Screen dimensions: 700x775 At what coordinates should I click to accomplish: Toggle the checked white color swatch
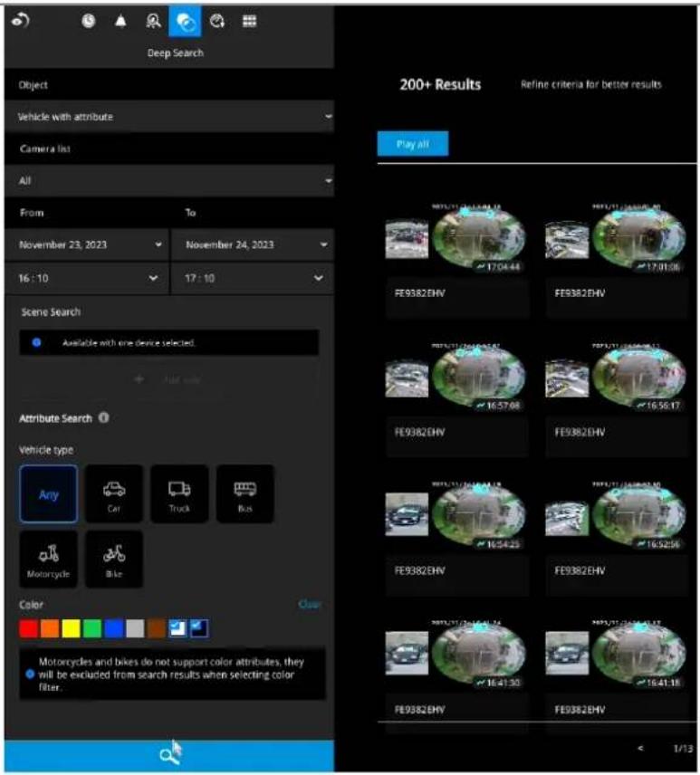[x=177, y=628]
